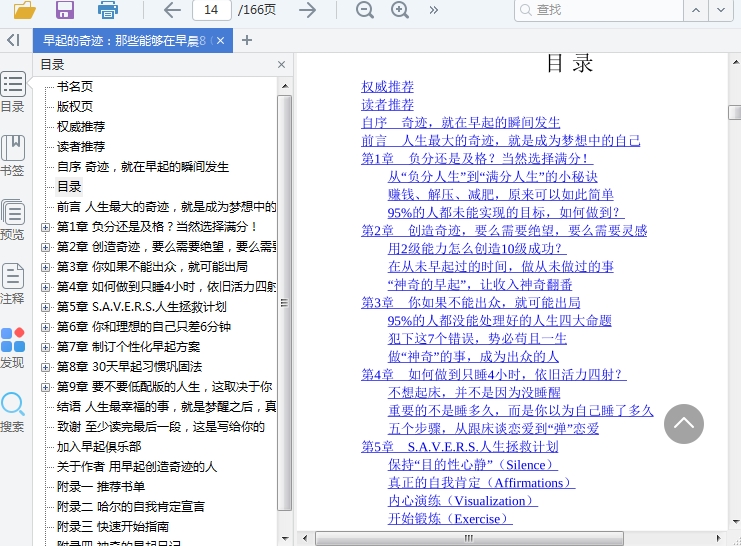Zoom out with the minus magnifier
This screenshot has height=546, width=741.
[x=364, y=9]
